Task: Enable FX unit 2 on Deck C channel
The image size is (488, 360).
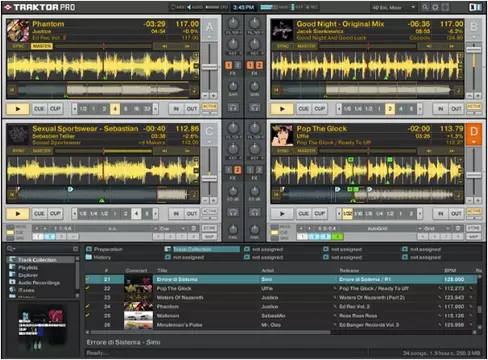Action: pos(237,170)
